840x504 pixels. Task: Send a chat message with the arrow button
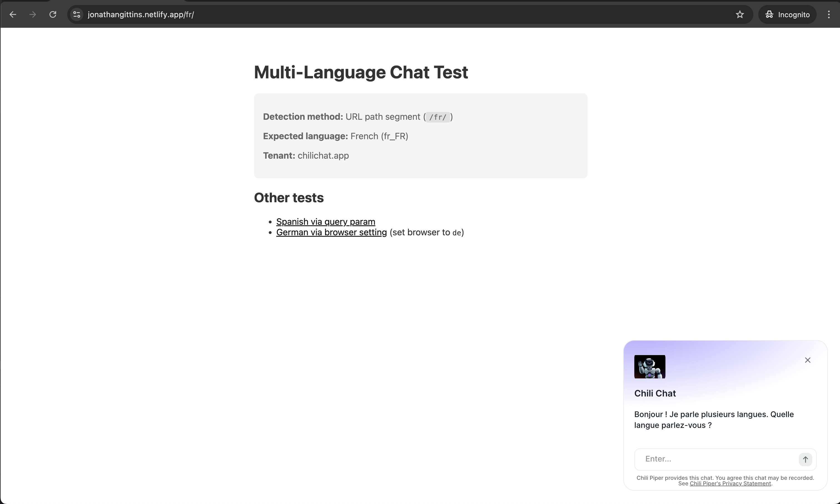[805, 459]
